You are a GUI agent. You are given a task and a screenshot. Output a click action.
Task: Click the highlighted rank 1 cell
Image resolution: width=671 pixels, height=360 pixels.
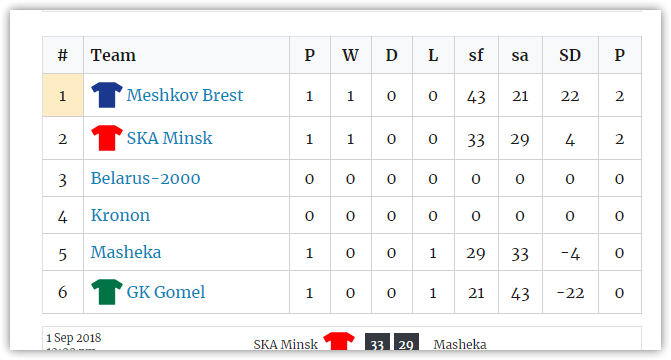[x=63, y=95]
